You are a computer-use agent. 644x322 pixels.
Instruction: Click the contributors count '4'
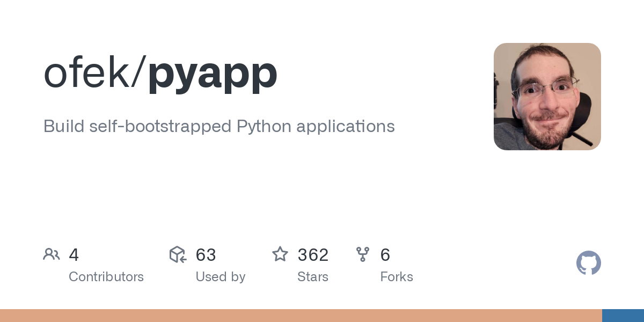(74, 255)
